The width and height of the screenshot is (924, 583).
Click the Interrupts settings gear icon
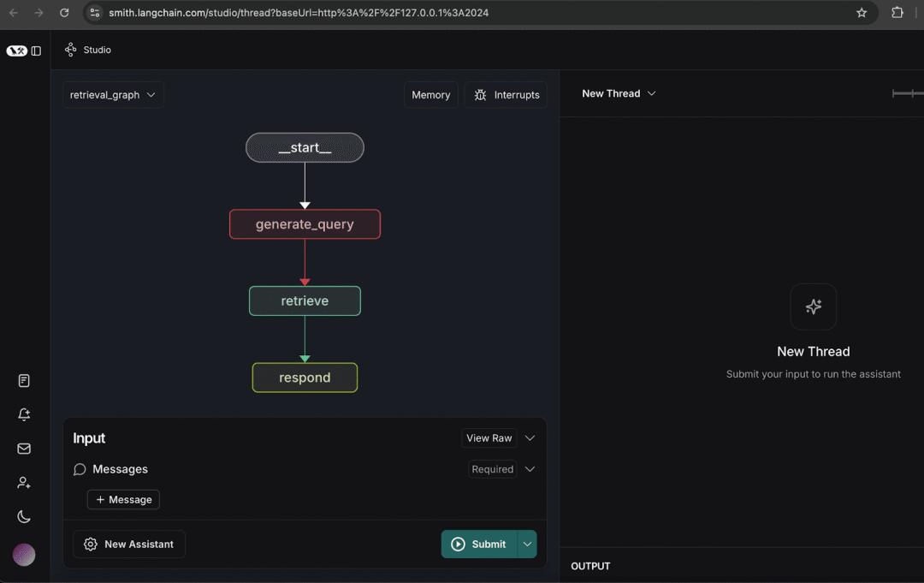480,94
